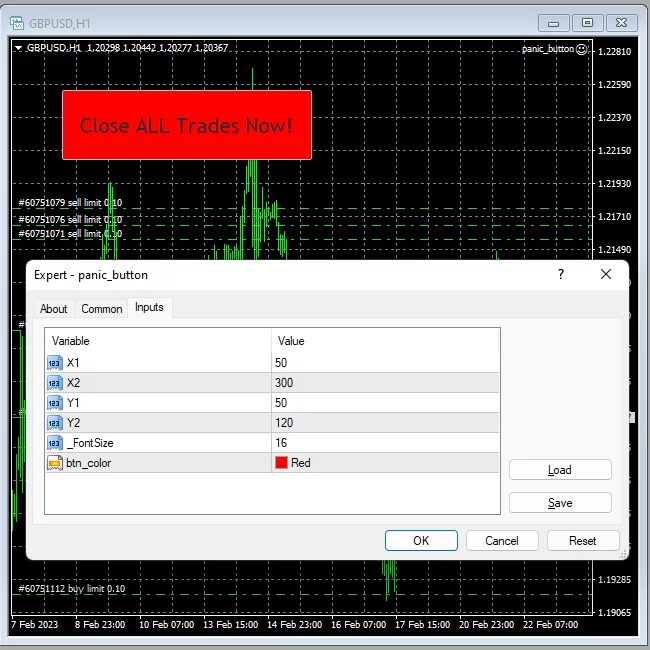The width and height of the screenshot is (650, 650).
Task: Click the dialog help question mark
Action: [561, 274]
